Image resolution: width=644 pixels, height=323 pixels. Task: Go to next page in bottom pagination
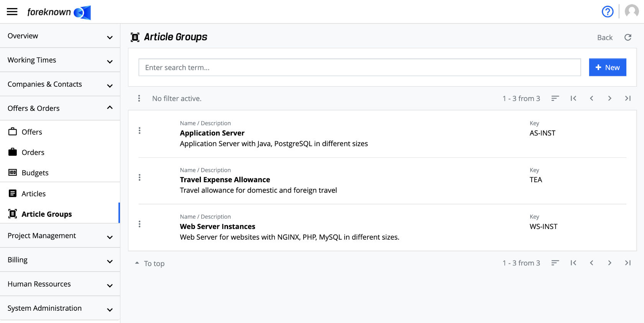[x=609, y=263]
